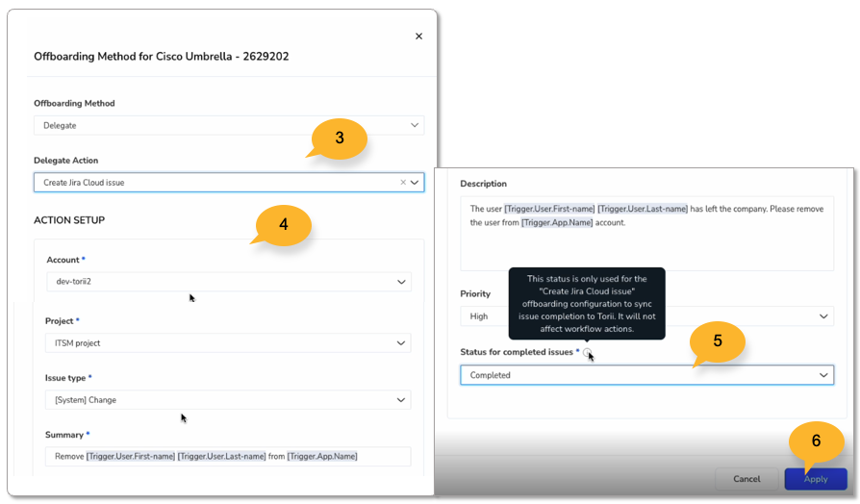Click inside the Description text area
Screen dimensions: 860x504
tap(646, 234)
